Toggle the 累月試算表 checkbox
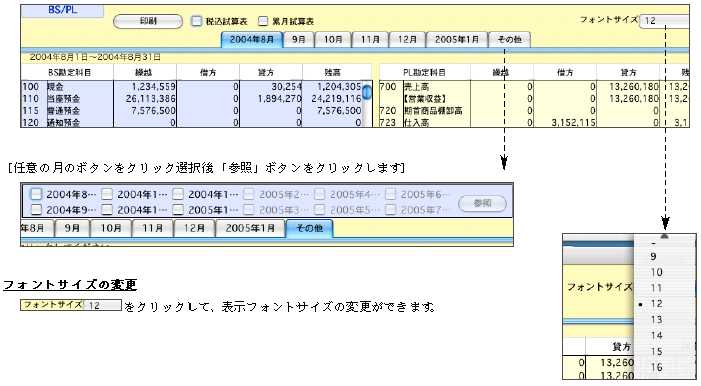 click(263, 21)
